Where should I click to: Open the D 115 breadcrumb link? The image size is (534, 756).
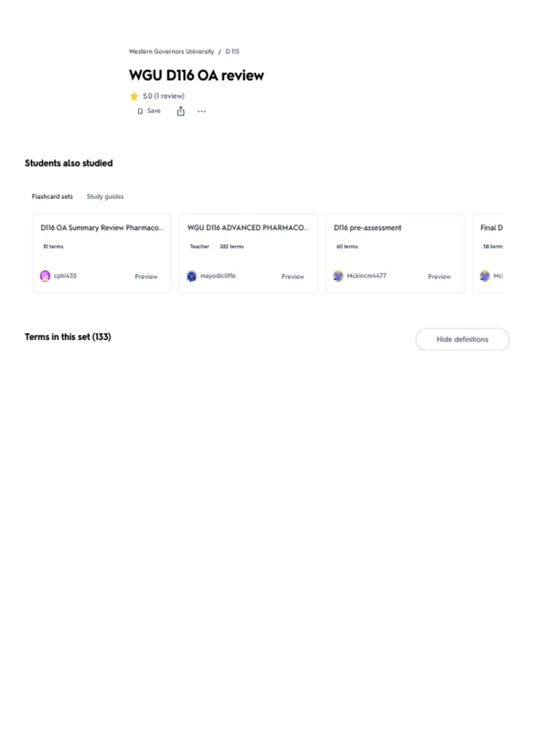(x=232, y=52)
